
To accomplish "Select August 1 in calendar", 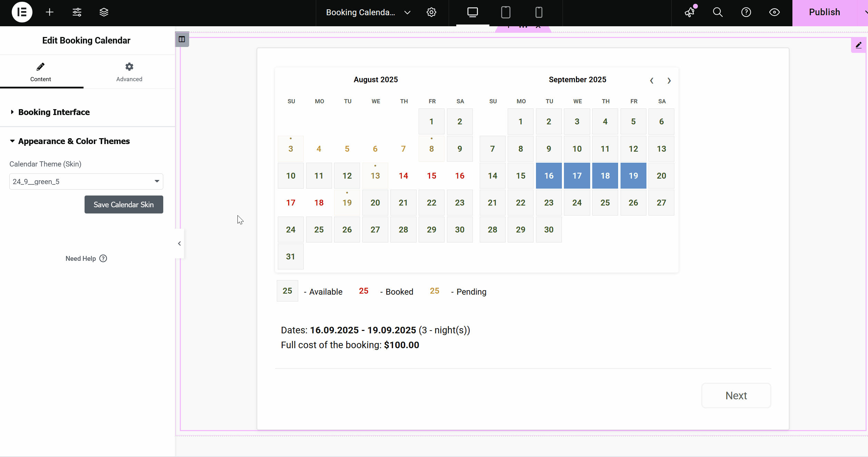I will coord(431,122).
